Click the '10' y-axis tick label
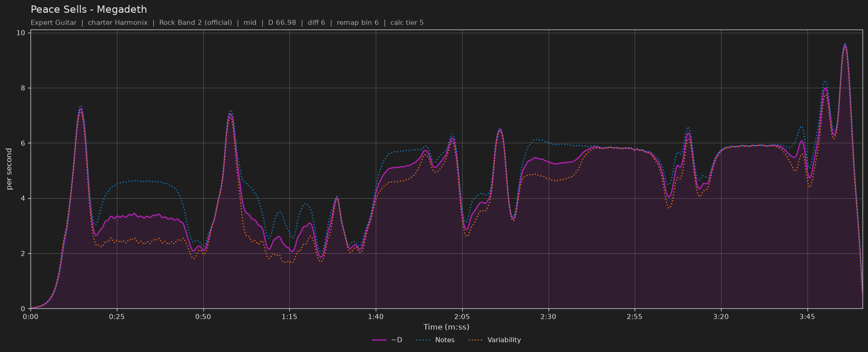Image resolution: width=868 pixels, height=352 pixels. pyautogui.click(x=20, y=33)
